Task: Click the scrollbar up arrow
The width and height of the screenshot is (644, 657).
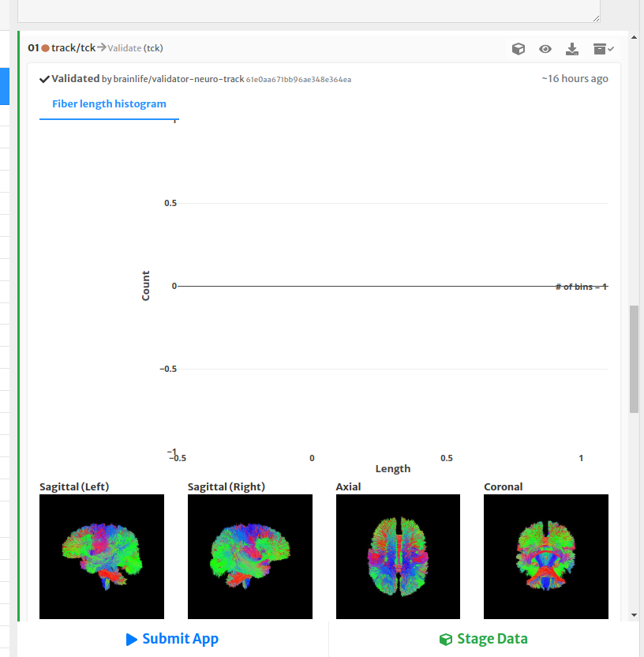Action: [633, 36]
